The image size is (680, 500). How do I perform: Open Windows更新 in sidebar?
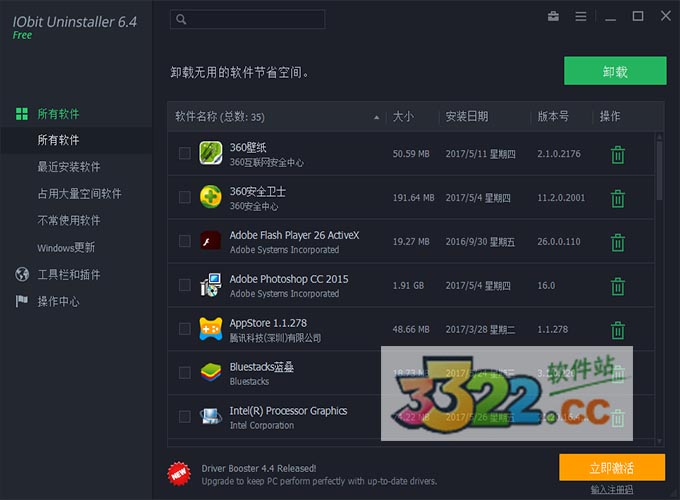tap(66, 247)
